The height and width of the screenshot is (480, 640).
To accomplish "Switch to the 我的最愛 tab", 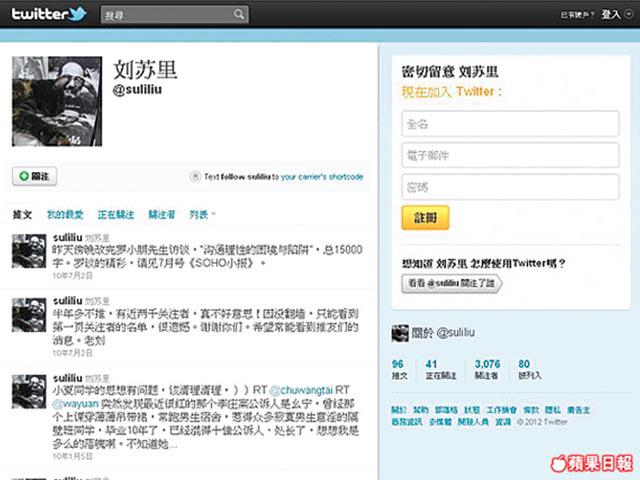I will click(65, 214).
